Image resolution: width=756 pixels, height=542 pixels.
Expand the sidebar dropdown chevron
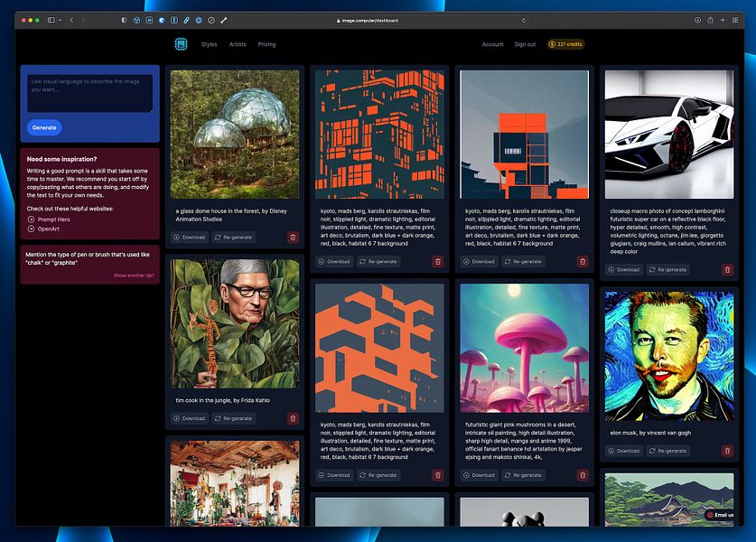tap(61, 19)
